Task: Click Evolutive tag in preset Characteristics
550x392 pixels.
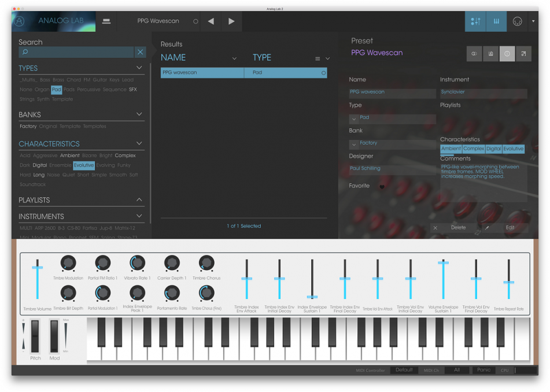Action: click(x=513, y=149)
